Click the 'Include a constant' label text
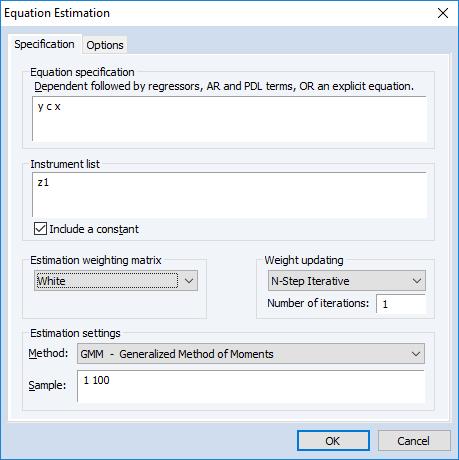Image resolution: width=459 pixels, height=460 pixels. (94, 229)
